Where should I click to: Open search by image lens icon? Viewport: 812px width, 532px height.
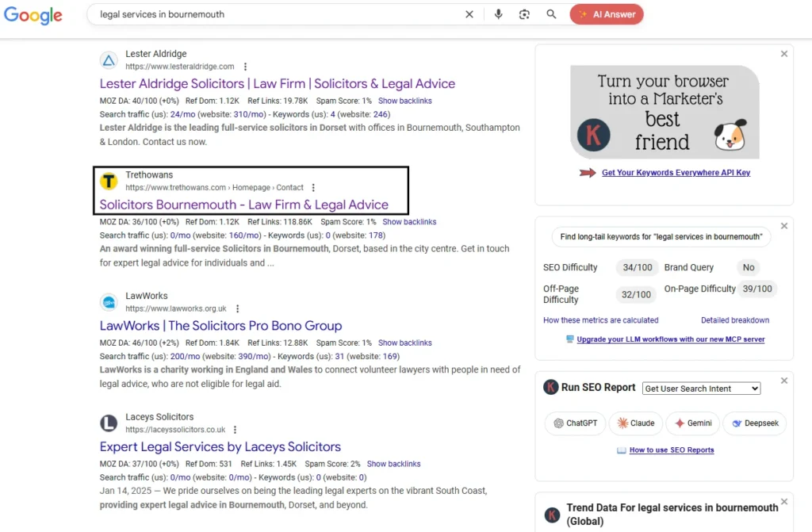tap(524, 14)
